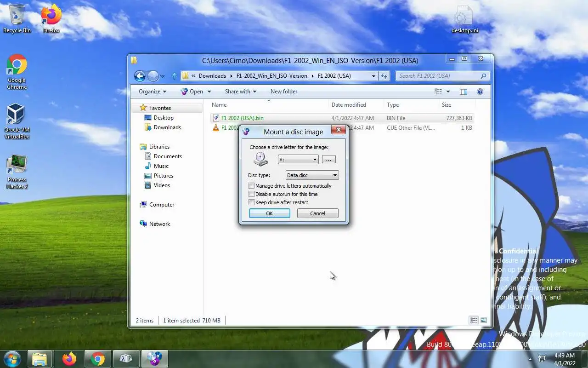The height and width of the screenshot is (368, 588).
Task: Check Disable autorun for this time
Action: coord(251,194)
